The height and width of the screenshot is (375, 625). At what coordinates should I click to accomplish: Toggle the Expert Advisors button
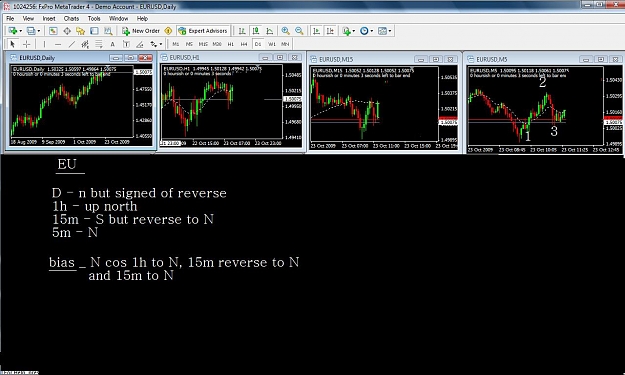[203, 31]
